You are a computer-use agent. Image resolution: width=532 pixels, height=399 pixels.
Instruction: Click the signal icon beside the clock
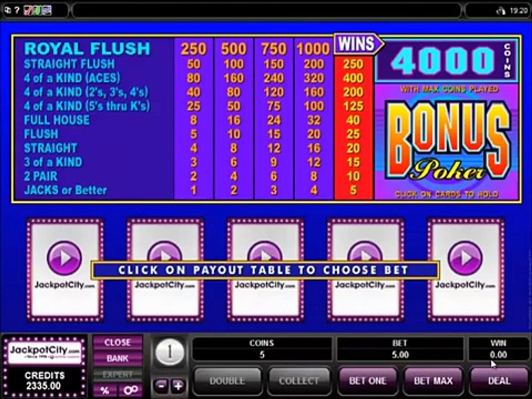point(501,11)
